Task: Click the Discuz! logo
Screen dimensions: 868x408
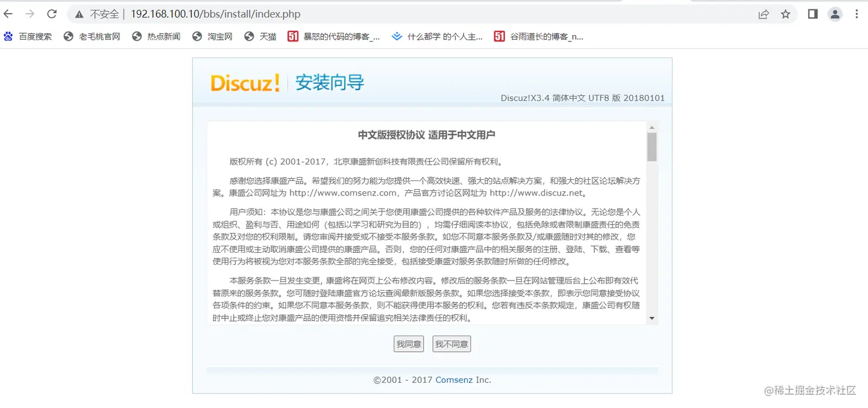Action: (x=245, y=83)
